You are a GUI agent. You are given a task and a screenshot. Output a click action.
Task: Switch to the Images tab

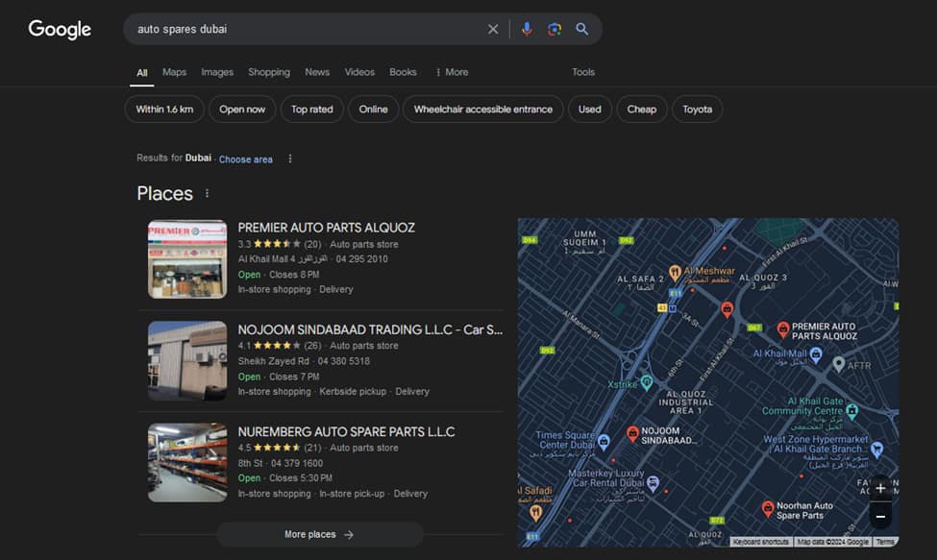[x=216, y=71]
